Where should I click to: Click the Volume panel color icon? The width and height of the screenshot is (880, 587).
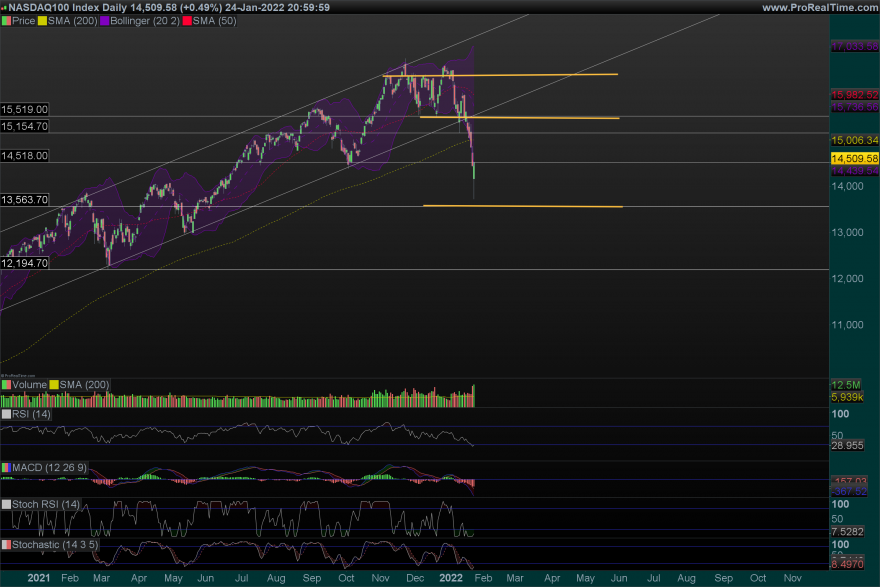tap(6, 384)
